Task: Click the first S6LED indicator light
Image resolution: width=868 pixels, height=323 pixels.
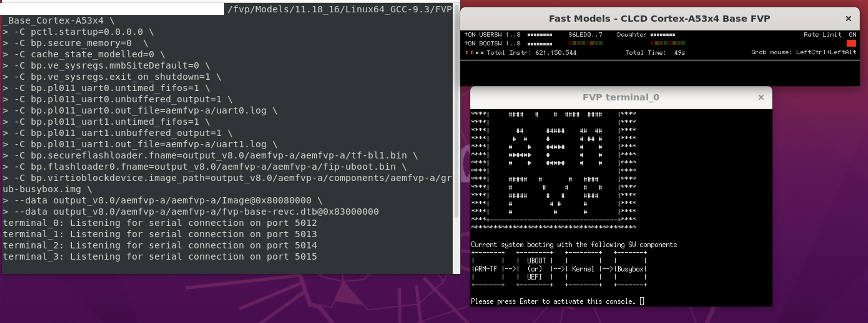Action: tap(570, 43)
